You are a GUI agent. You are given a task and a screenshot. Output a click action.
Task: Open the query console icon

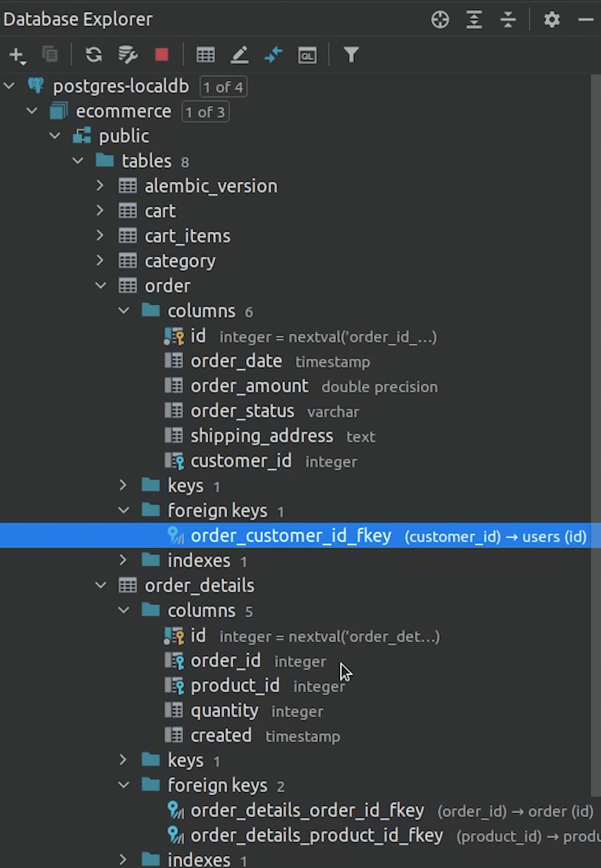307,55
